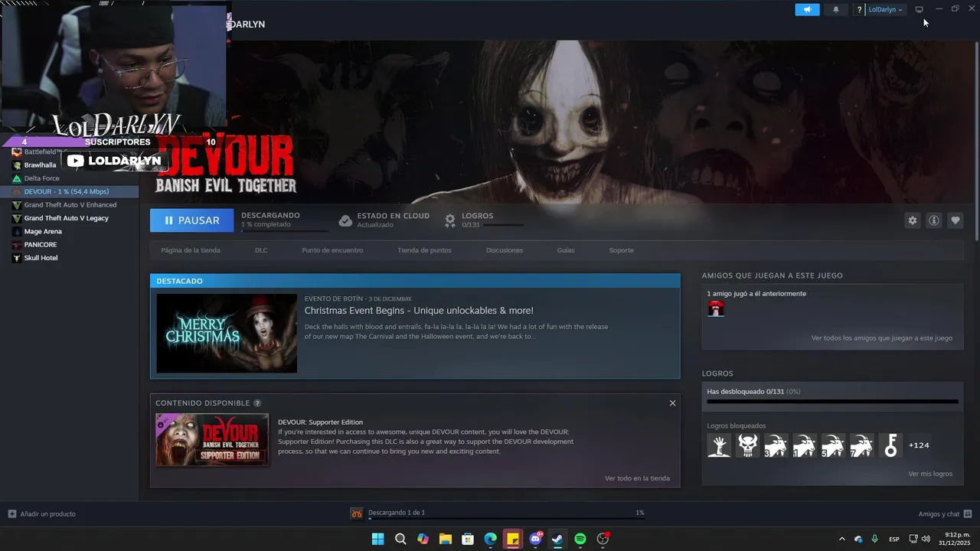Click Ver todo en la tienda
This screenshot has height=551, width=980.
point(637,478)
